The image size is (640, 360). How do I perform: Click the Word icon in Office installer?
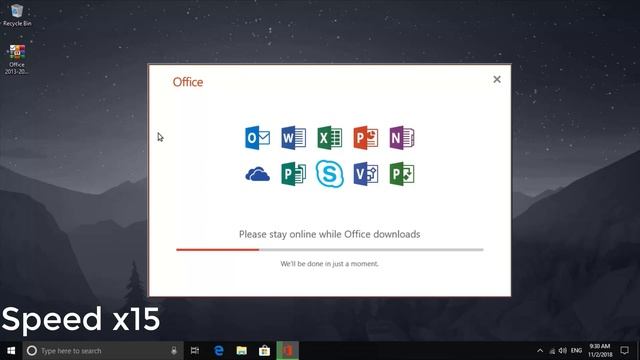pos(293,138)
